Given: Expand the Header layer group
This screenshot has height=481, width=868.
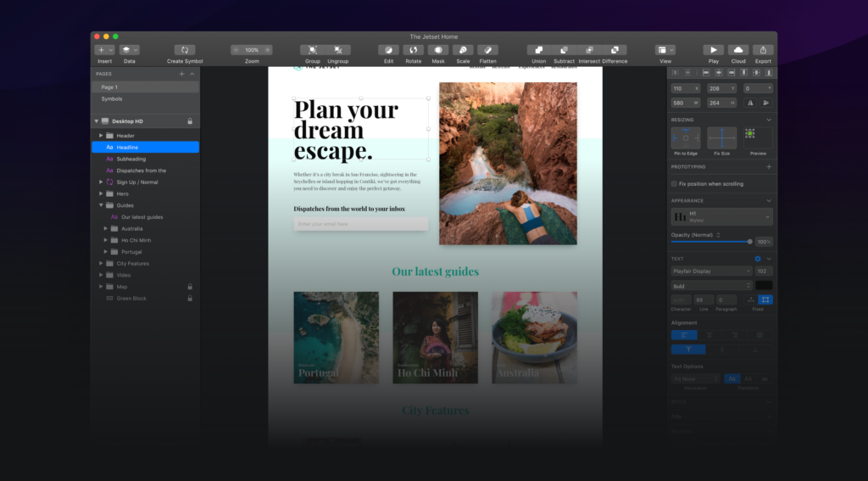Looking at the screenshot, I should click(101, 136).
